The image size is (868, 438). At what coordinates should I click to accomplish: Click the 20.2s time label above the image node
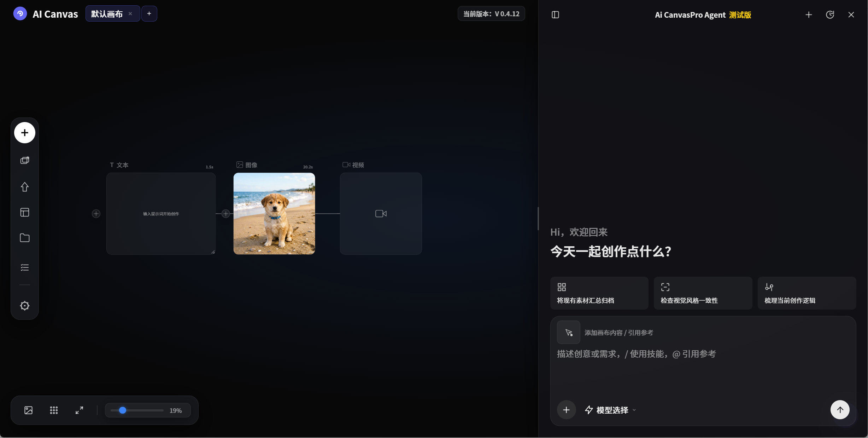(308, 167)
